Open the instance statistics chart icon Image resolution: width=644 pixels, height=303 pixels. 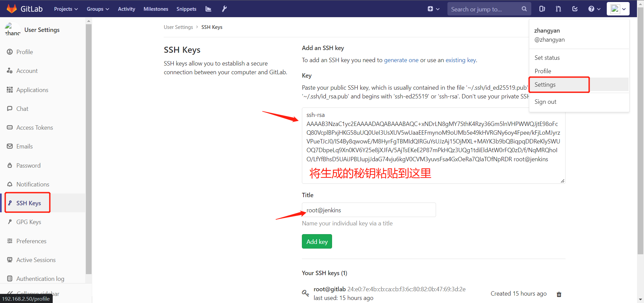click(x=208, y=9)
